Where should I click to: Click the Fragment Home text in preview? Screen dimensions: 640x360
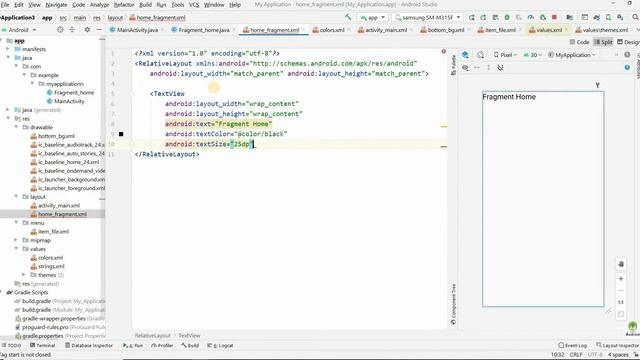pos(509,97)
